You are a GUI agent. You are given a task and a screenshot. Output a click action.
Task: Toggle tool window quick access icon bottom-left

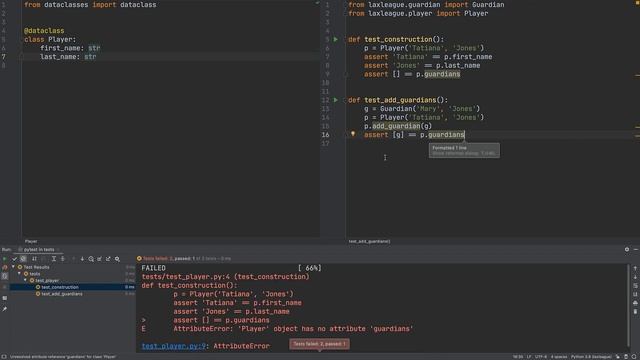(x=4, y=357)
